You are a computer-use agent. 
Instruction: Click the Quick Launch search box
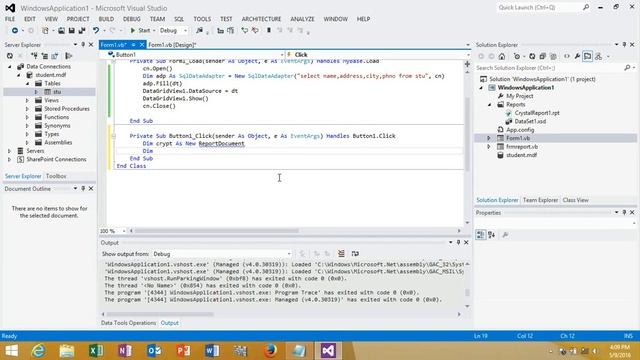pyautogui.click(x=542, y=7)
